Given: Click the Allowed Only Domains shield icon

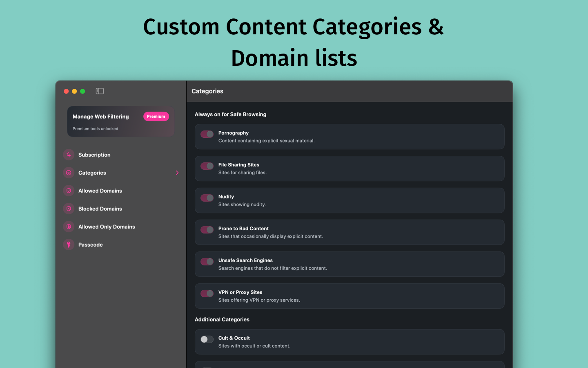Looking at the screenshot, I should (69, 227).
